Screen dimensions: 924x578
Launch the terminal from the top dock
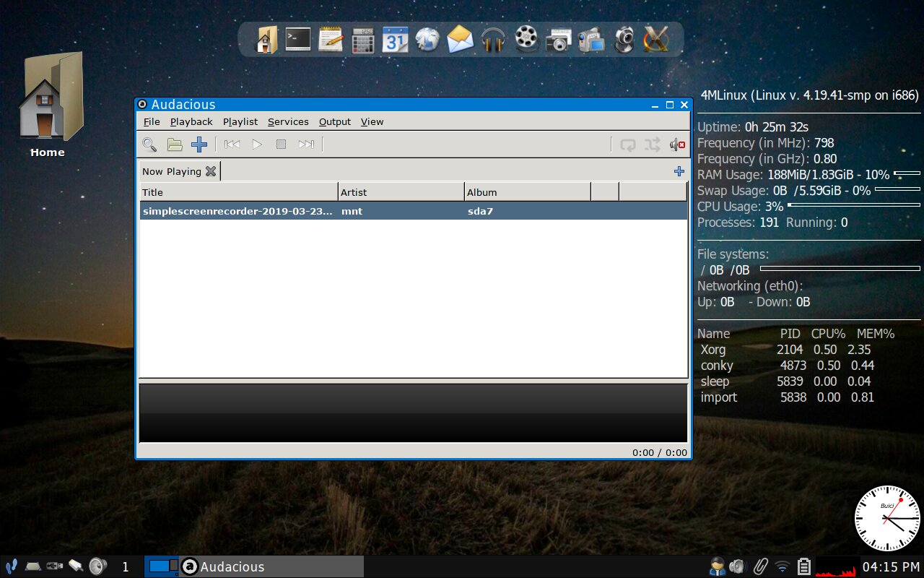298,39
